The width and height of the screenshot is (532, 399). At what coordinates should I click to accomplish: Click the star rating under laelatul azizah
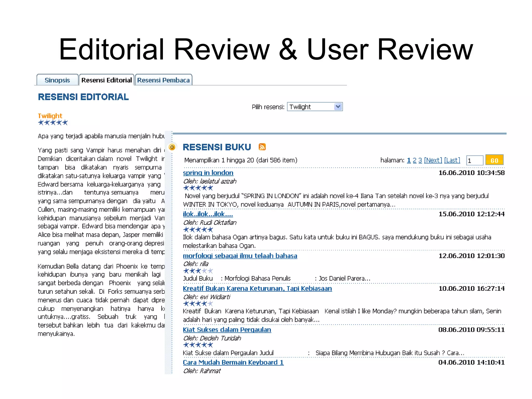pos(198,188)
